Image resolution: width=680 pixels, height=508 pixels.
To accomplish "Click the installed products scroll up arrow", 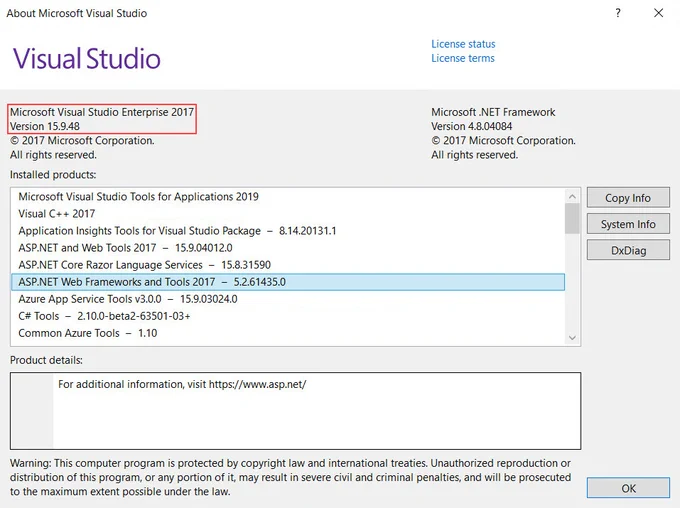I will coord(572,197).
